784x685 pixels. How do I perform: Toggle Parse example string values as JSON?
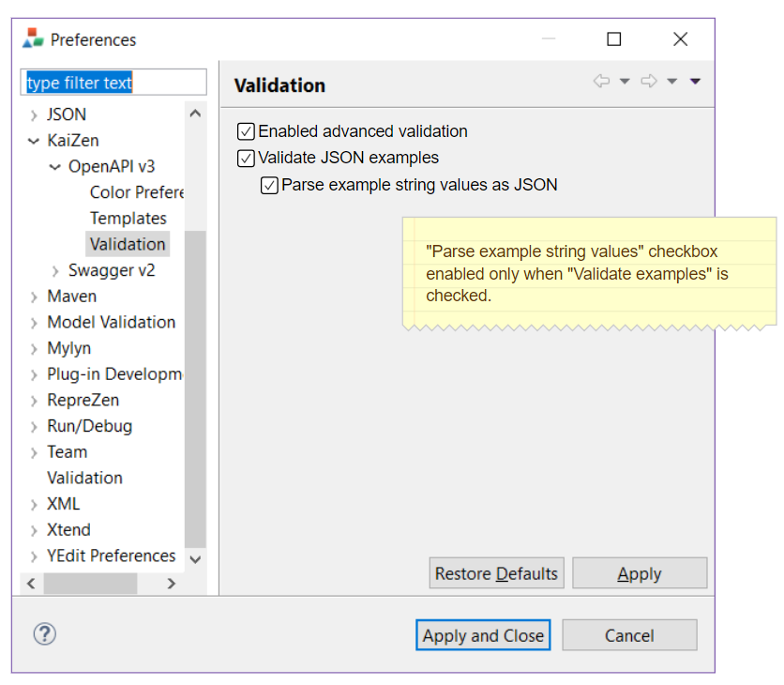(269, 185)
